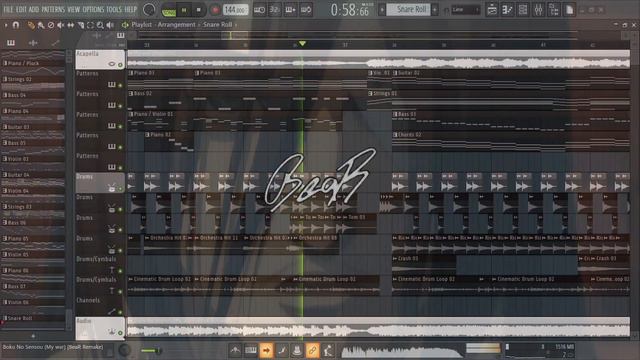Toggle mute on the selected Drums track
The image size is (640, 360).
point(120,189)
